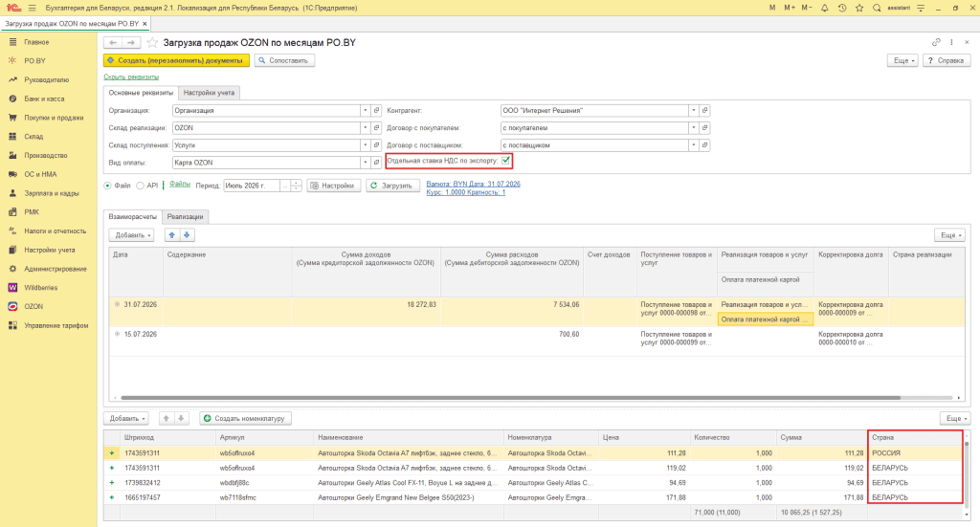
Task: Expand Вид оплаты dropdown arrow
Action: click(x=365, y=163)
